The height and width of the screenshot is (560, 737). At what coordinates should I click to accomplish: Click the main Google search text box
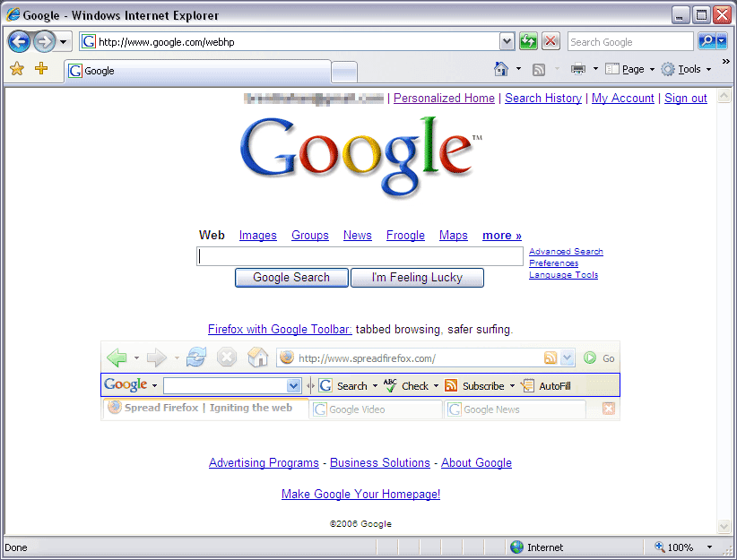pos(360,256)
